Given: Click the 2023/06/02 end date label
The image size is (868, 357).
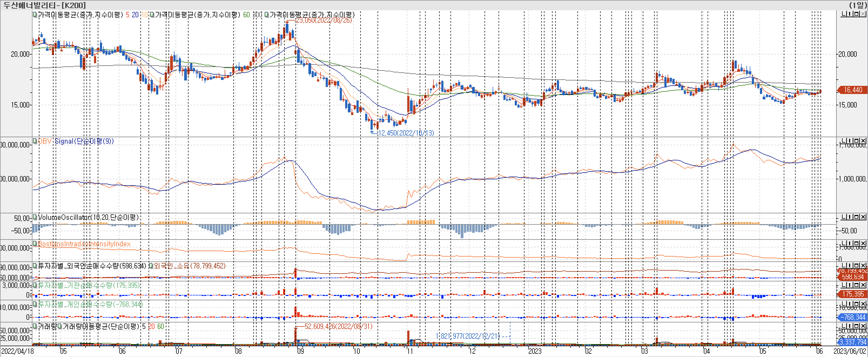Looking at the screenshot, I should [849, 351].
